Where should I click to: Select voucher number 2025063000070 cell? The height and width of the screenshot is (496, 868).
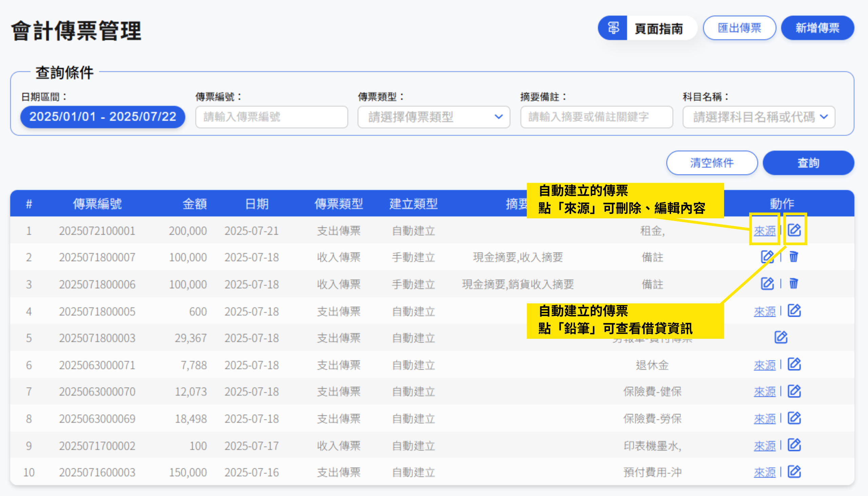pos(97,392)
